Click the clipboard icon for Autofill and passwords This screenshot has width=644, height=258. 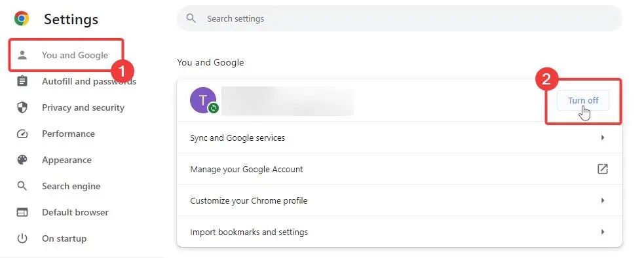[x=22, y=81]
